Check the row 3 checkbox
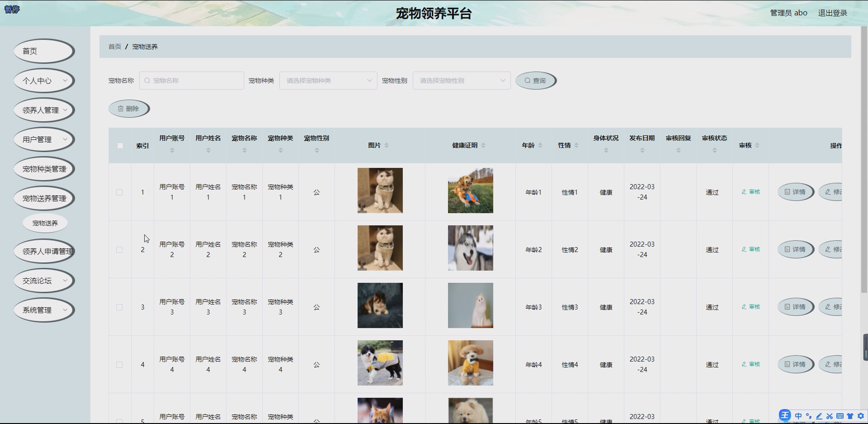 (119, 307)
